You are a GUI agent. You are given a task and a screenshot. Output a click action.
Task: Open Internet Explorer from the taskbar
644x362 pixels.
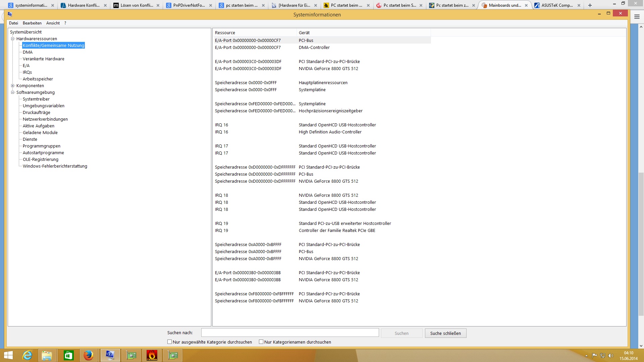[27, 355]
